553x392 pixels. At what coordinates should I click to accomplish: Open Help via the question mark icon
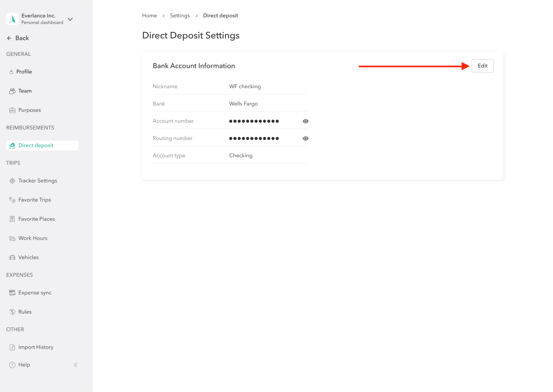pos(12,364)
